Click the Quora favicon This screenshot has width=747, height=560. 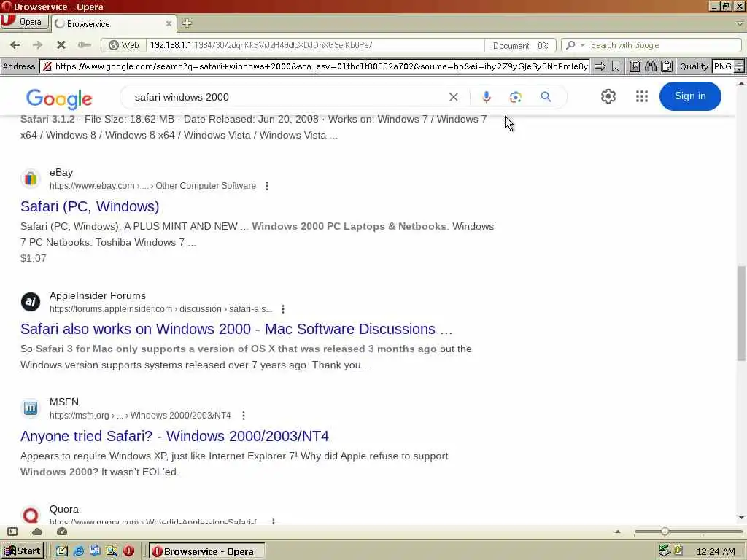31,516
